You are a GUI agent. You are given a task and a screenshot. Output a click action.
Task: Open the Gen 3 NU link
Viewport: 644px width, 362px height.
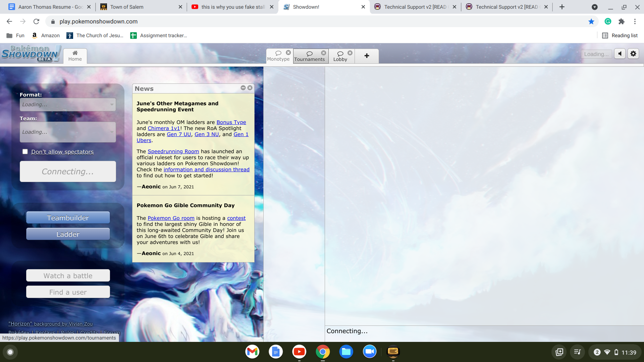(207, 134)
